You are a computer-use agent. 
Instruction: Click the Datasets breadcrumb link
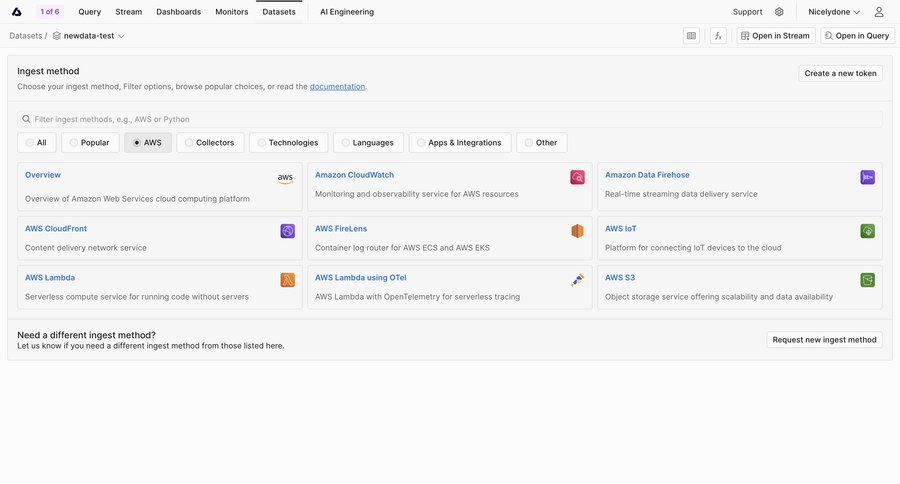pos(25,36)
